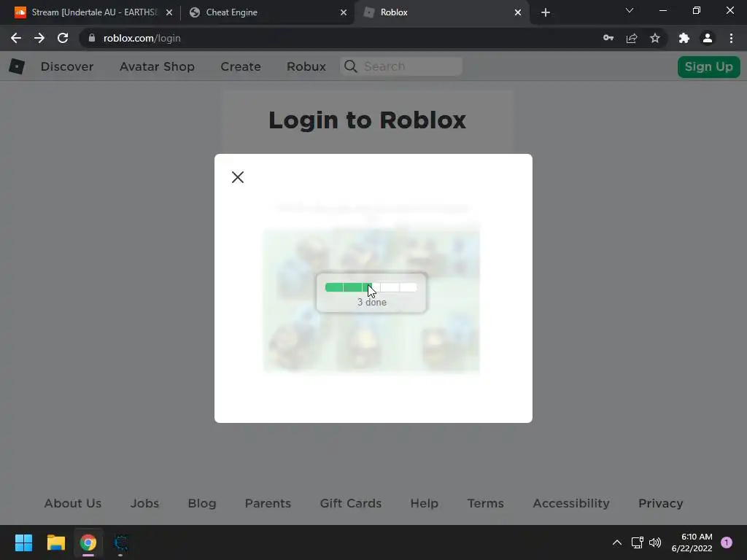Viewport: 747px width, 560px height.
Task: Open saved passwords key icon
Action: click(608, 38)
